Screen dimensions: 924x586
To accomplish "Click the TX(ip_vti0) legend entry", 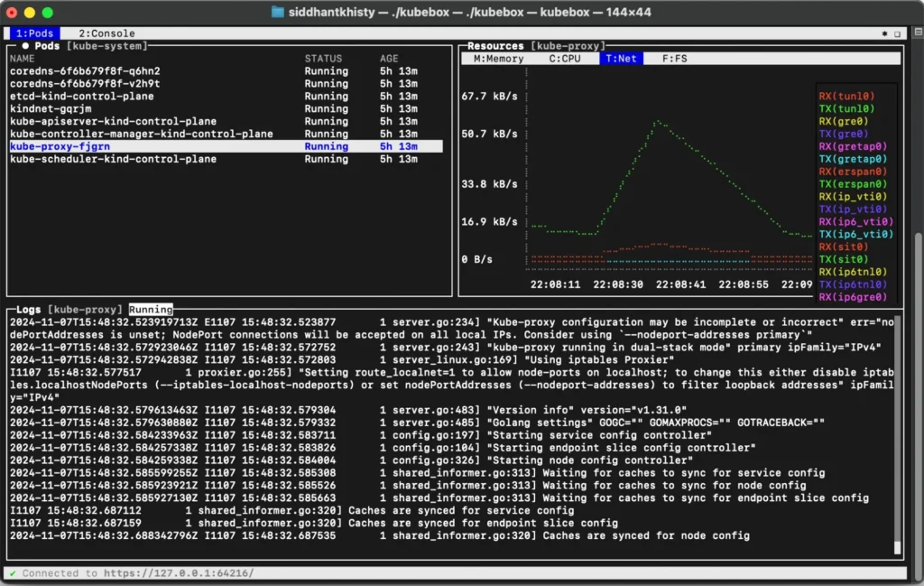I will point(853,209).
